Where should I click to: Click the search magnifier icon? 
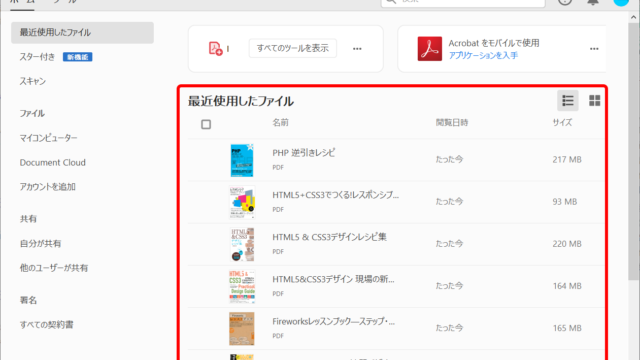[391, 1]
